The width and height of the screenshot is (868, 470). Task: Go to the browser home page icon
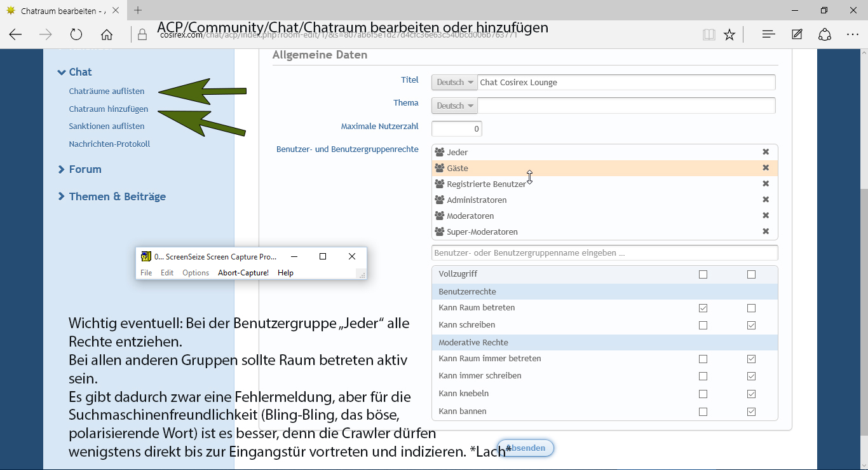click(107, 35)
